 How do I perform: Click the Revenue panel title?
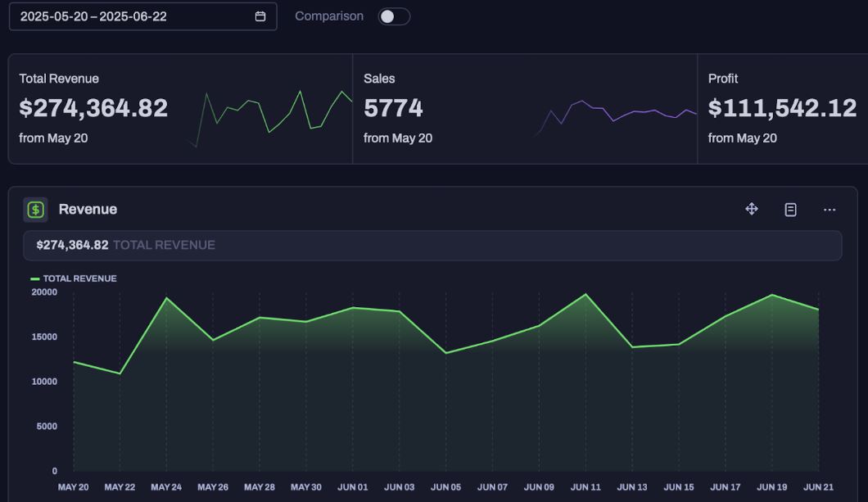click(x=88, y=210)
